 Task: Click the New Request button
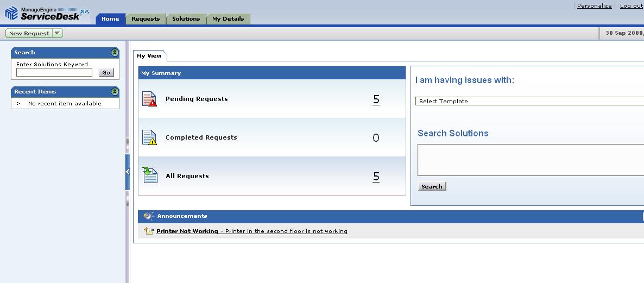(x=29, y=33)
